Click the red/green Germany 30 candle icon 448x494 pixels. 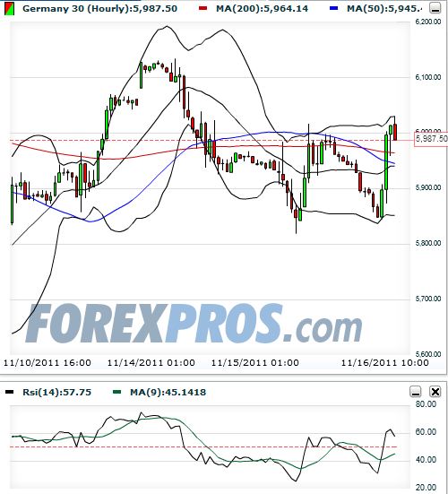coord(10,9)
